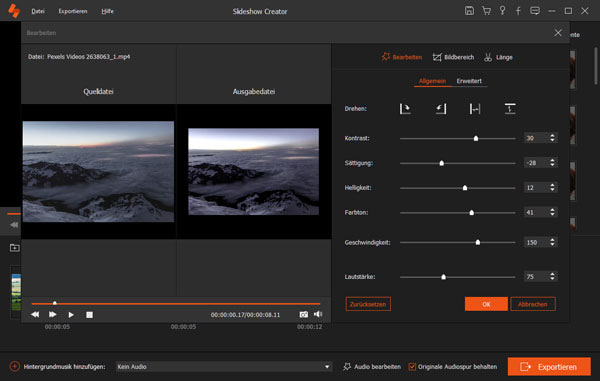Click the feedback chat icon
600x381 pixels.
pyautogui.click(x=535, y=11)
